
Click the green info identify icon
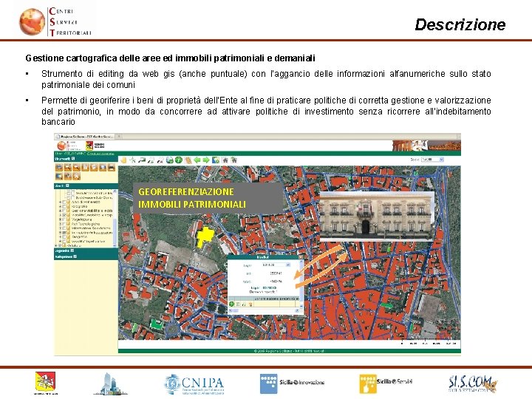click(179, 160)
